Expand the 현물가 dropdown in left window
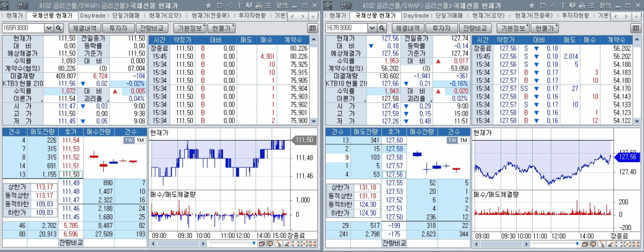This screenshot has width=644, height=252. 221,28
